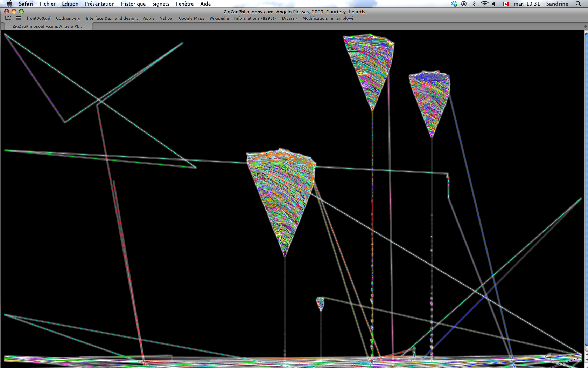
Task: Open the Historique menu
Action: point(133,4)
